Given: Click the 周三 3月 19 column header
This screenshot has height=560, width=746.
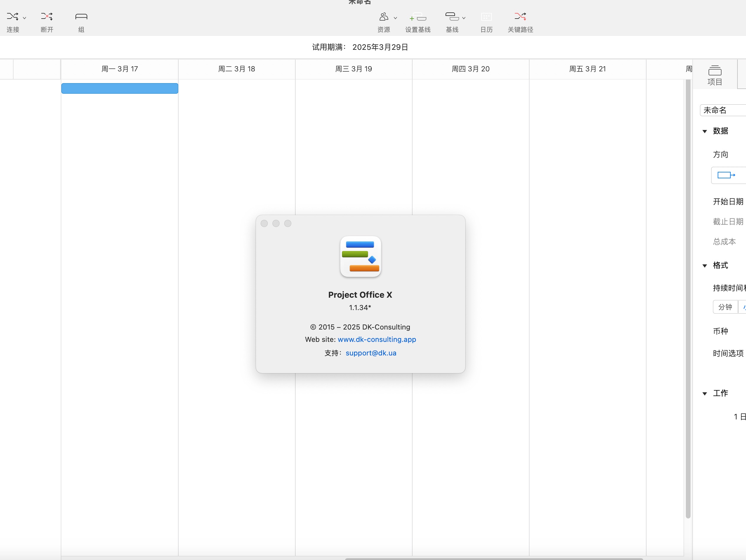Looking at the screenshot, I should pos(354,69).
